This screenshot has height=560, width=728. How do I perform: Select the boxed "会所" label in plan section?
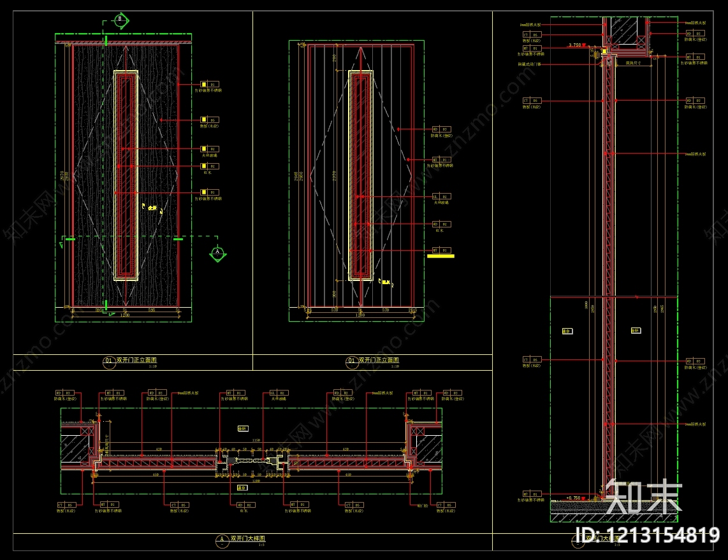[242, 429]
